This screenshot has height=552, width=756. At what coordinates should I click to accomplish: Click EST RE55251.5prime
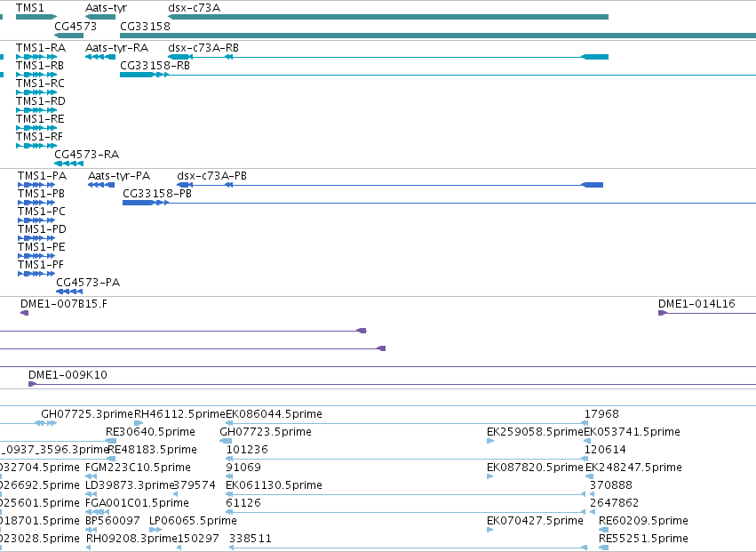[x=643, y=539]
